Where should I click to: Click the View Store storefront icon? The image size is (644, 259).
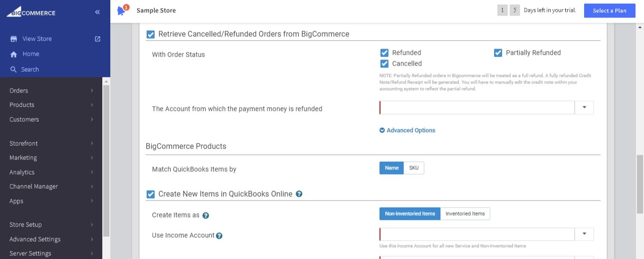pos(14,39)
